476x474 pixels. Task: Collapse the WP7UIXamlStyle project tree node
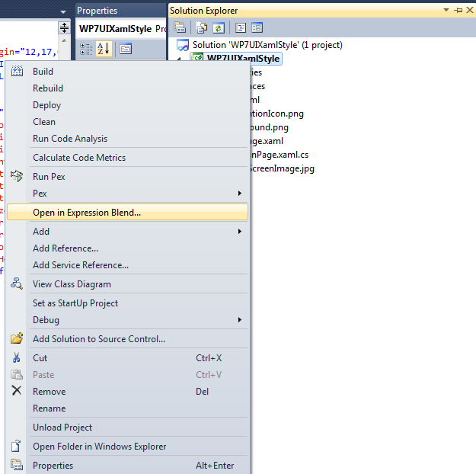click(179, 59)
